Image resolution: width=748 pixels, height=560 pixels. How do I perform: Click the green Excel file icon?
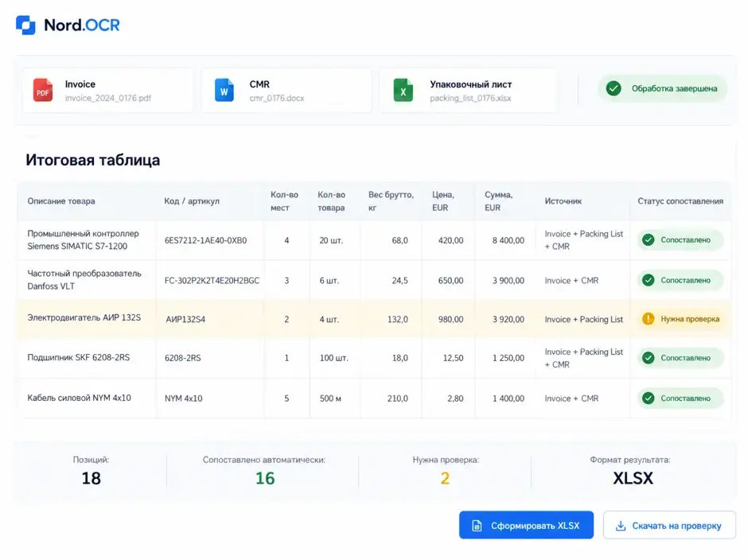pos(403,90)
